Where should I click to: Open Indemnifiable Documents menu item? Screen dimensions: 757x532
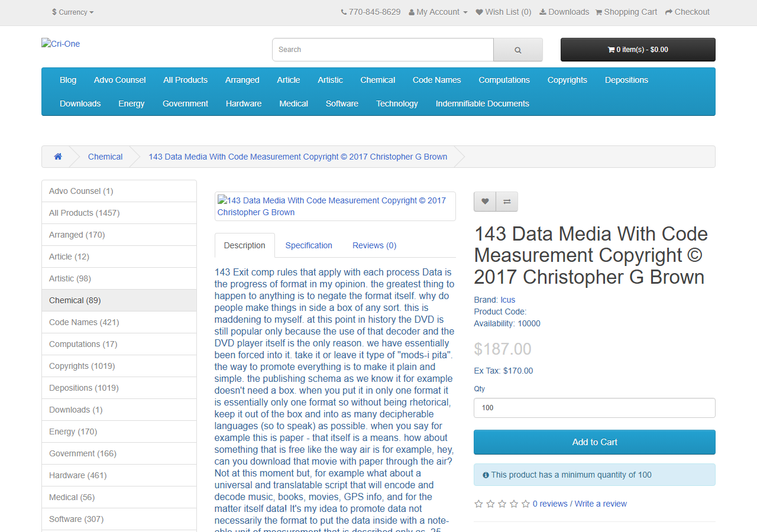483,103
